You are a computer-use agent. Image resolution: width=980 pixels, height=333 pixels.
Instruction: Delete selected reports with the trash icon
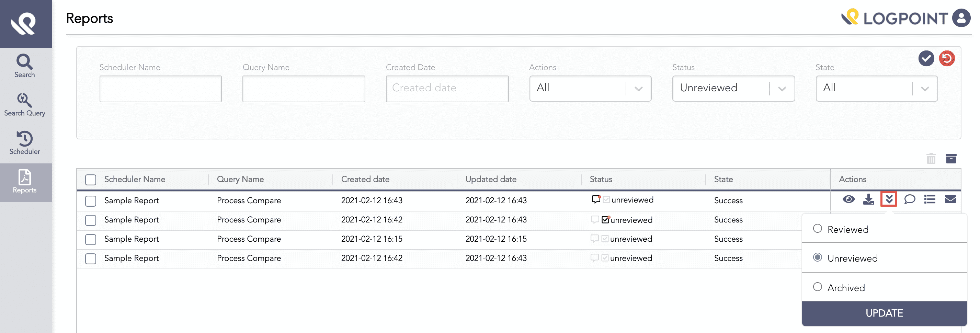[x=931, y=159]
